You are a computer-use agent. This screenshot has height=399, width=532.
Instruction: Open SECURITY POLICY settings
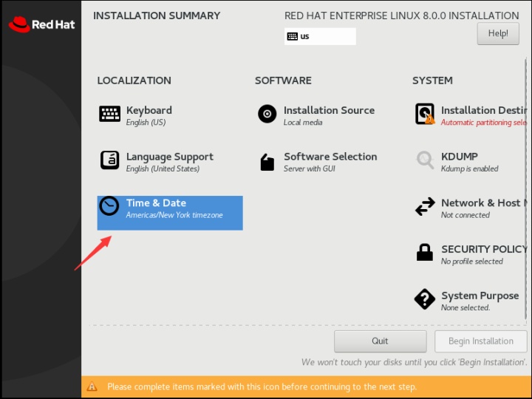(484, 249)
